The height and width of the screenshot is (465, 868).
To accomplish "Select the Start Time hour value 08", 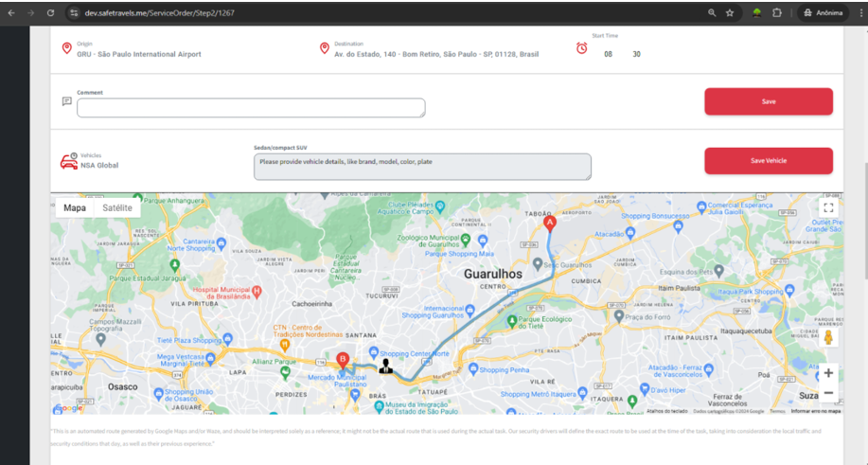I will (x=608, y=54).
